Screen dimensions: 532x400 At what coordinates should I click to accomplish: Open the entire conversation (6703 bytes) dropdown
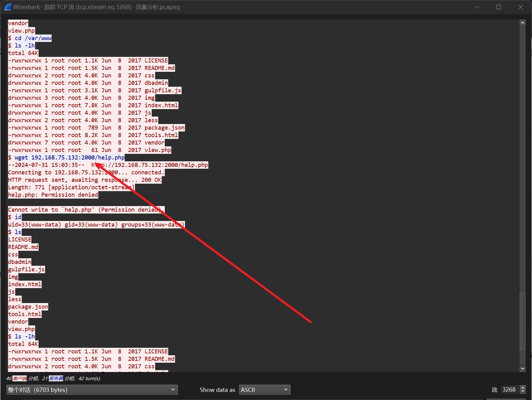click(92, 390)
